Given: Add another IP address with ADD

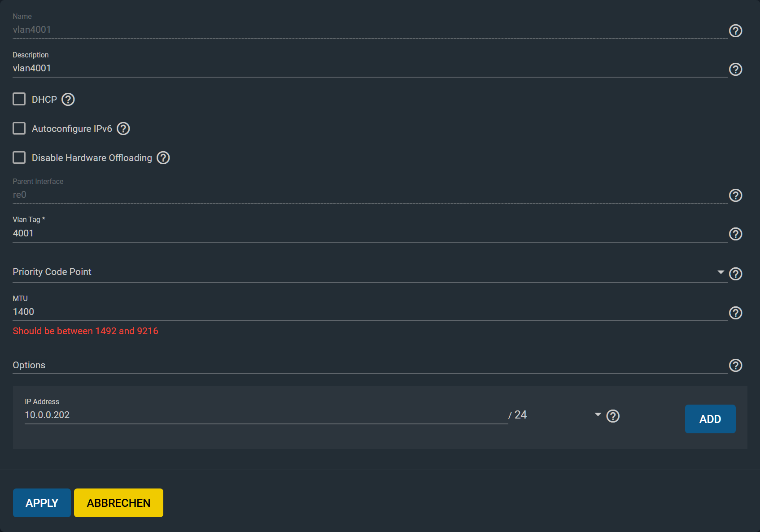Looking at the screenshot, I should click(x=710, y=419).
